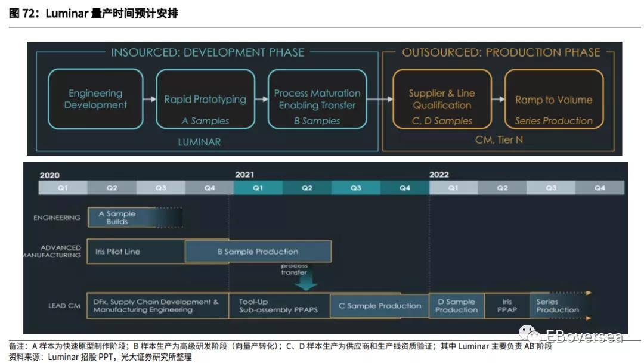Click the 'Rapid Prototyping' text
644x363 pixels.
click(x=205, y=100)
